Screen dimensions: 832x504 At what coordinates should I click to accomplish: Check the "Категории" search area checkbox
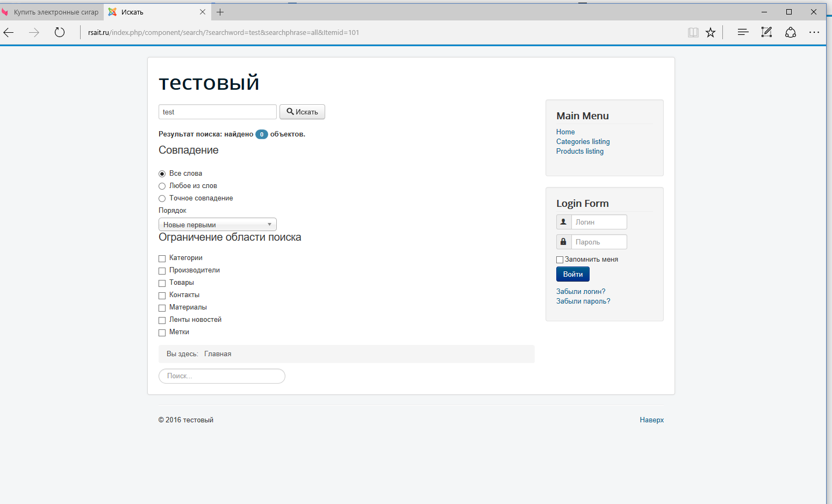[x=162, y=258]
